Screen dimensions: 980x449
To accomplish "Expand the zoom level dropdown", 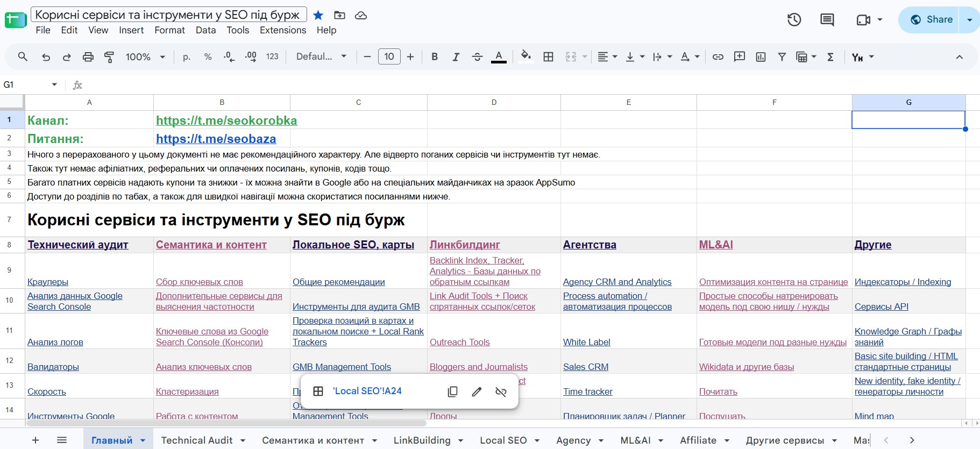I will coord(162,56).
